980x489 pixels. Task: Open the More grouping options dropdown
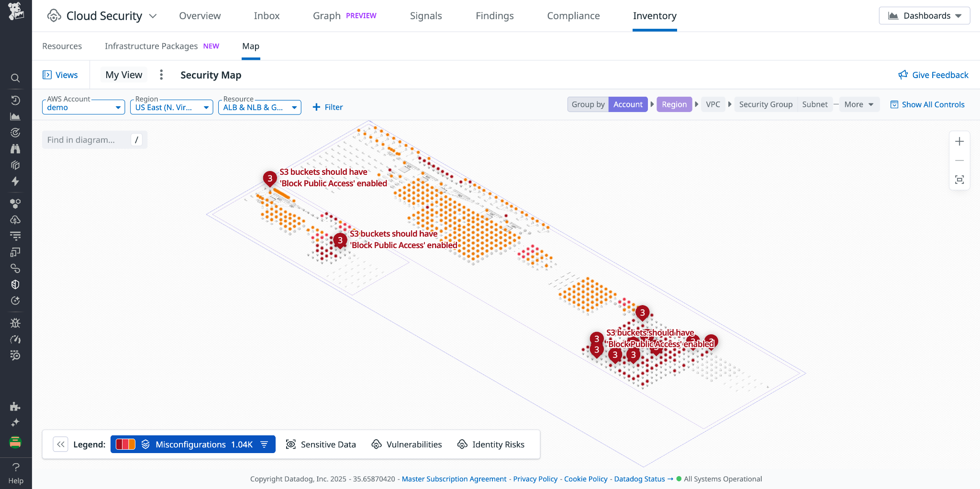tap(859, 104)
